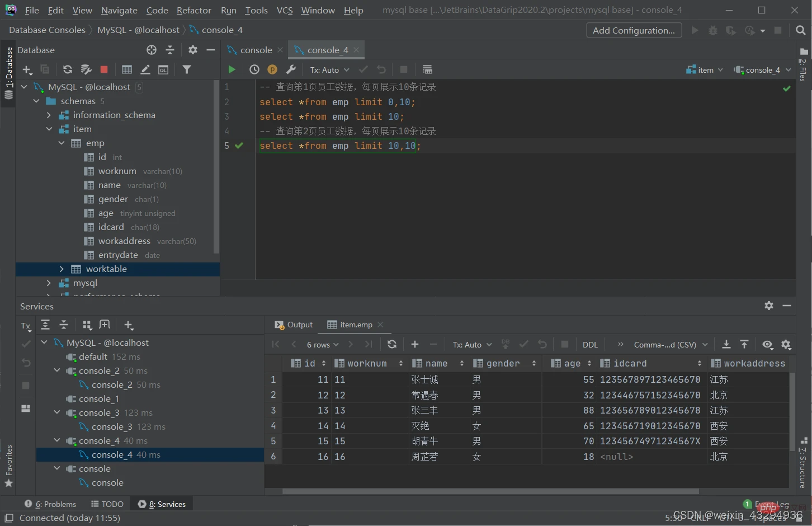
Task: Add a new row in result grid
Action: coord(415,344)
